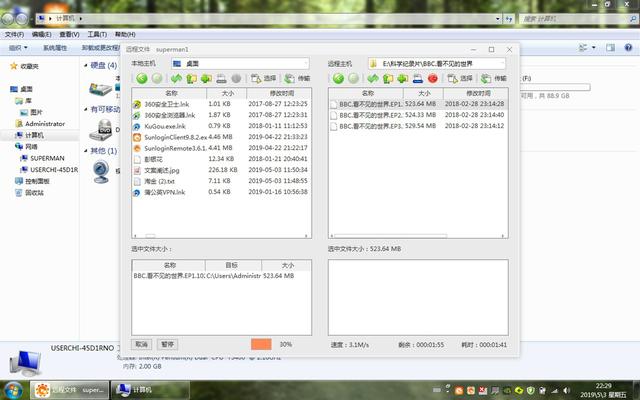Open 控制面板 in Explorer sidebar

[32, 181]
